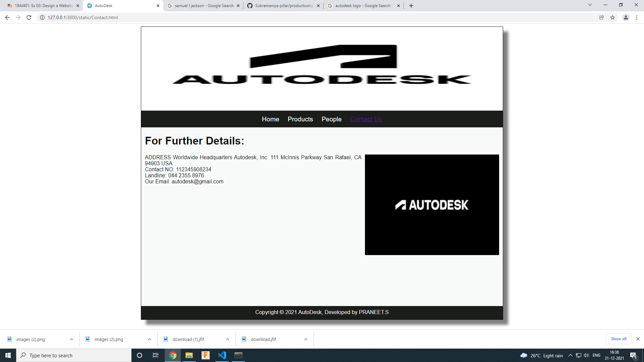Switch to the GitHub productcomp tab

pos(284,6)
